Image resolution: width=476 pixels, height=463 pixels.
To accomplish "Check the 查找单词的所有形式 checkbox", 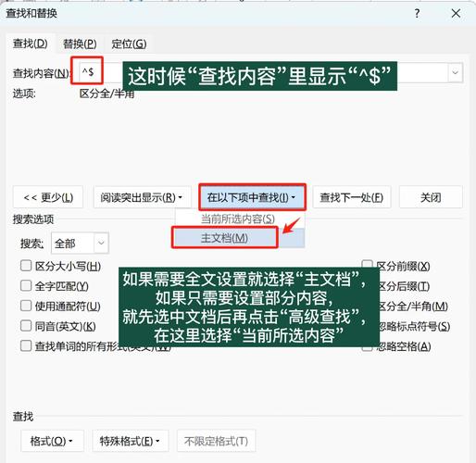I will [26, 345].
